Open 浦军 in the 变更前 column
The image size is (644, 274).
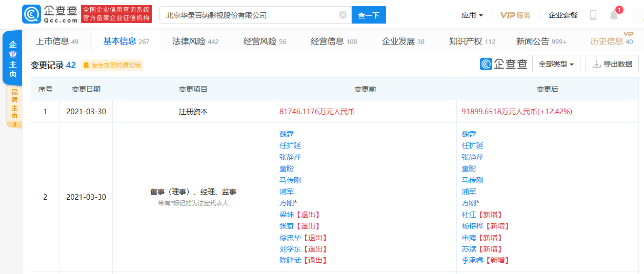pos(287,192)
